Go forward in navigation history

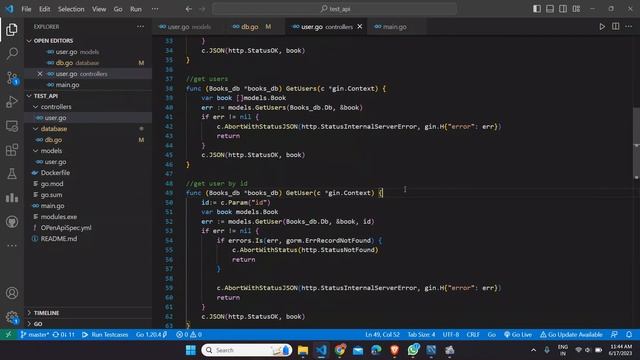202,9
